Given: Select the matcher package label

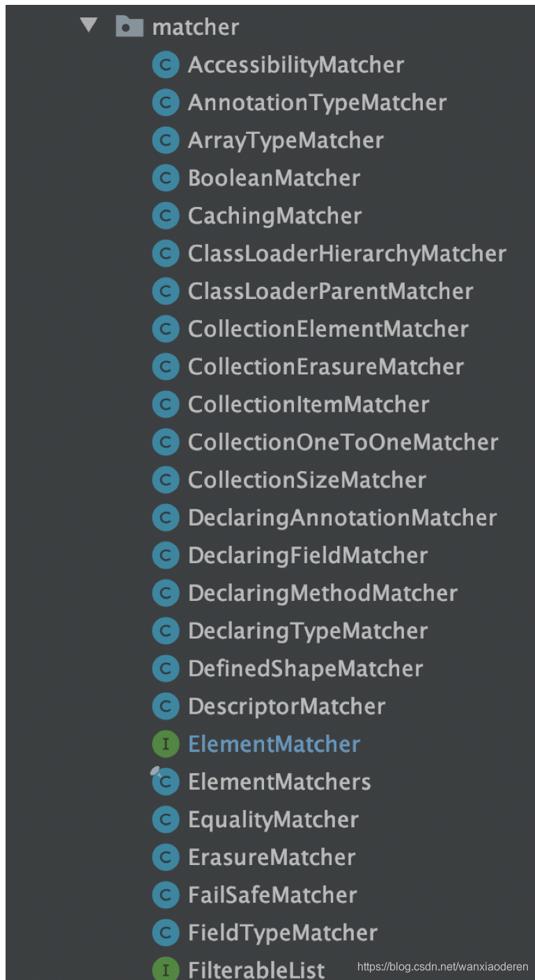Looking at the screenshot, I should [x=196, y=27].
